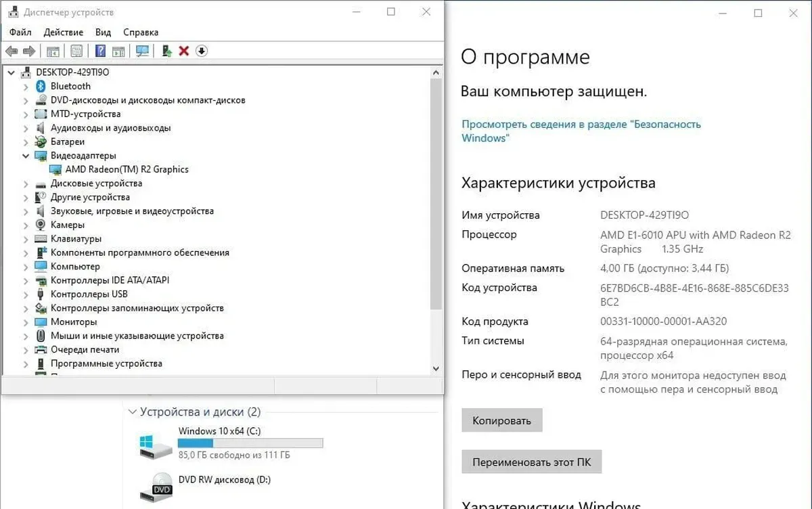Click the red X uninstall device icon
This screenshot has width=812, height=509.
[183, 51]
